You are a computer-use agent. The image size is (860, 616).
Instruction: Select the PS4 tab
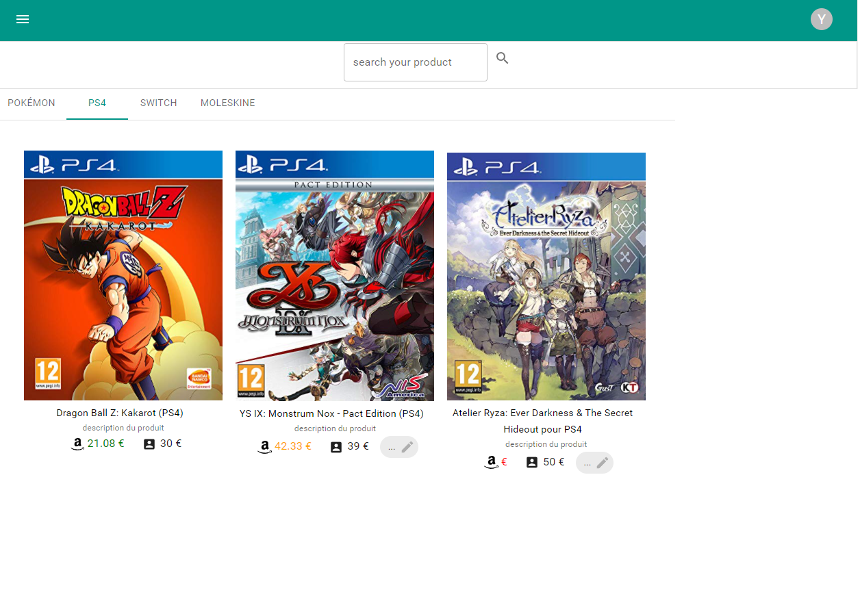click(x=97, y=103)
